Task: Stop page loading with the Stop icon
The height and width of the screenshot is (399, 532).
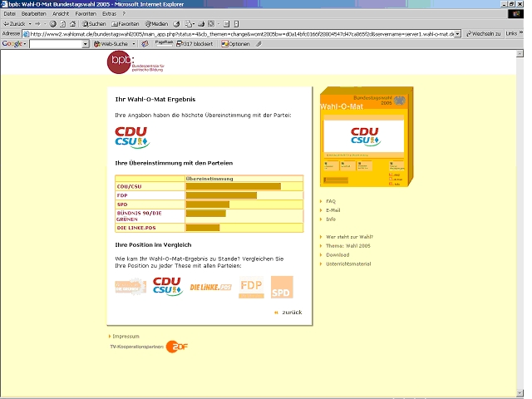Action: pyautogui.click(x=53, y=24)
